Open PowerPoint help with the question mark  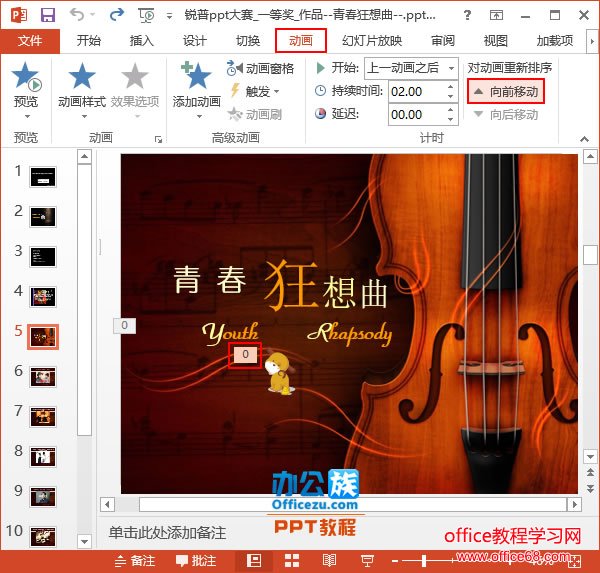coord(467,15)
